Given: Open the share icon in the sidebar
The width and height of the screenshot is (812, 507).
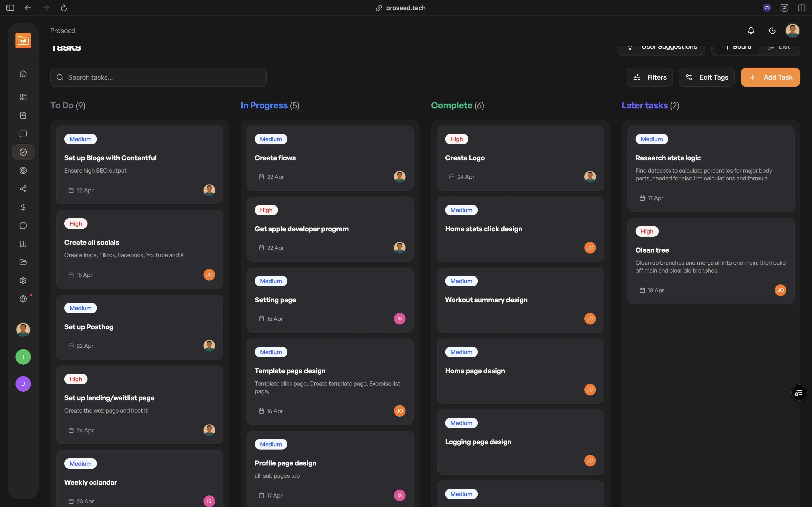Looking at the screenshot, I should pos(23,189).
